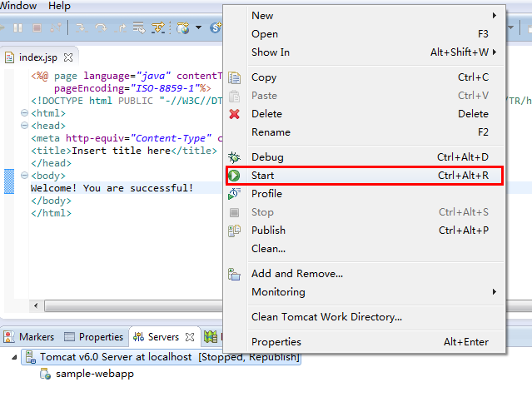Choose Delete from the context menu
532x397 pixels.
[365, 114]
